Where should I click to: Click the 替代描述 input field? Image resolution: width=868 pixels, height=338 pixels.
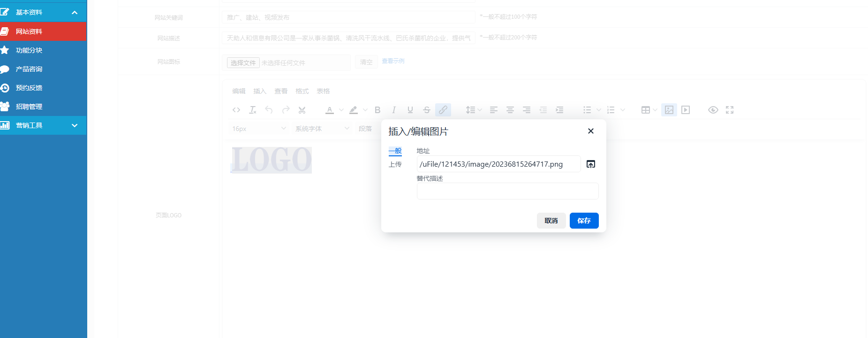507,191
